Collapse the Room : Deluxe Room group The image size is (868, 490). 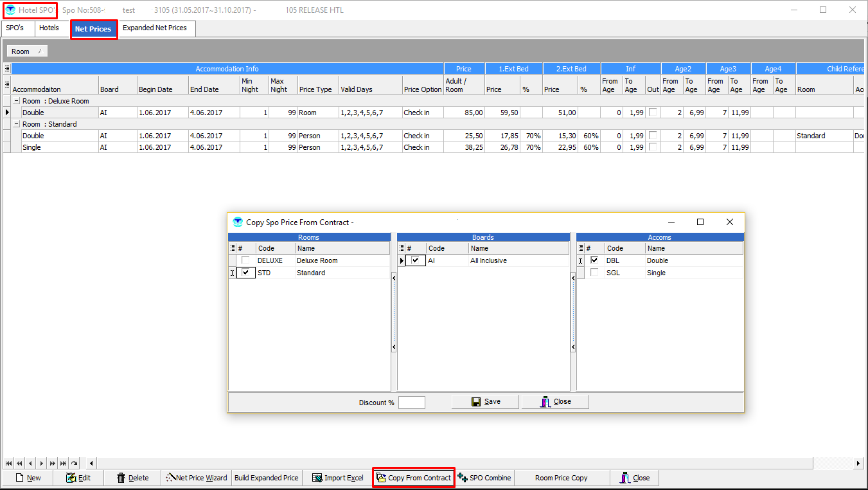pos(16,101)
